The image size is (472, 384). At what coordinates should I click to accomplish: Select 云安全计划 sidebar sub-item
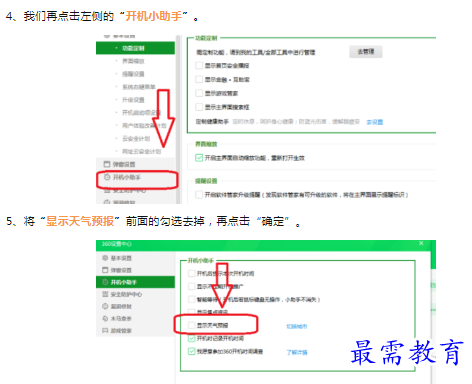coord(136,139)
